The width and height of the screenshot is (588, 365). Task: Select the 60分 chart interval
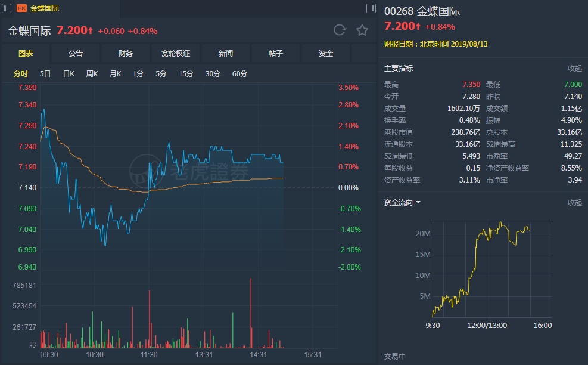[x=239, y=73]
